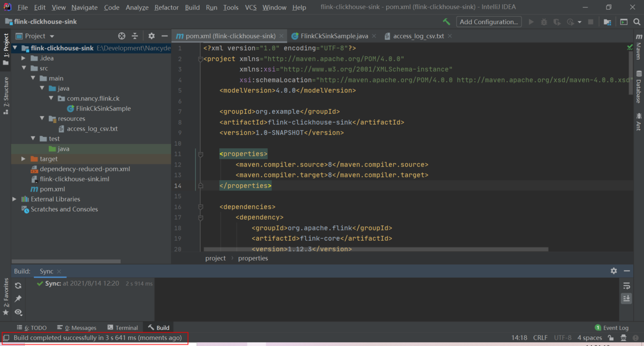This screenshot has height=346, width=644.
Task: Open the Ant tool window
Action: coord(639,122)
